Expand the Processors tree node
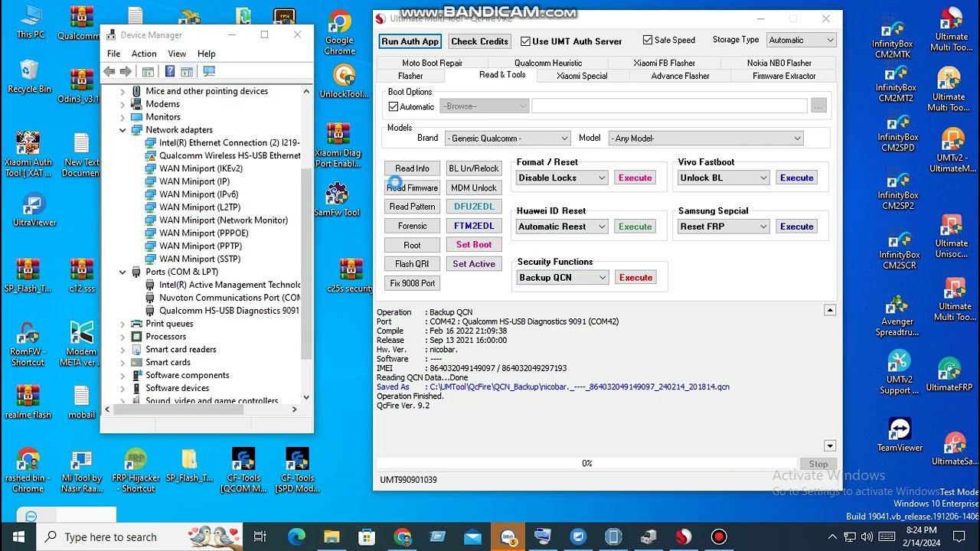This screenshot has height=551, width=980. tap(122, 337)
